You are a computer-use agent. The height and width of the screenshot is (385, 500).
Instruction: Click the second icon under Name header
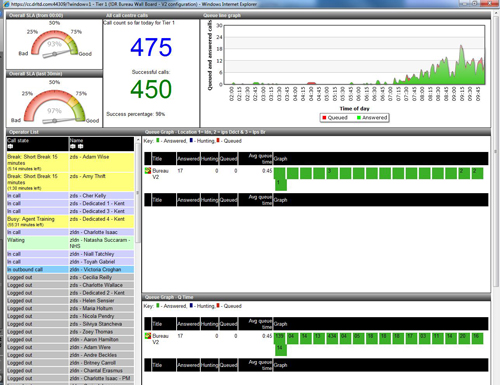tap(80, 146)
